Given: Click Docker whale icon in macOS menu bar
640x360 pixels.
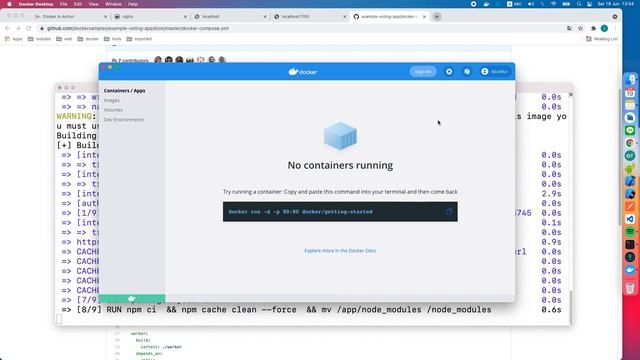Looking at the screenshot, I should 486,4.
